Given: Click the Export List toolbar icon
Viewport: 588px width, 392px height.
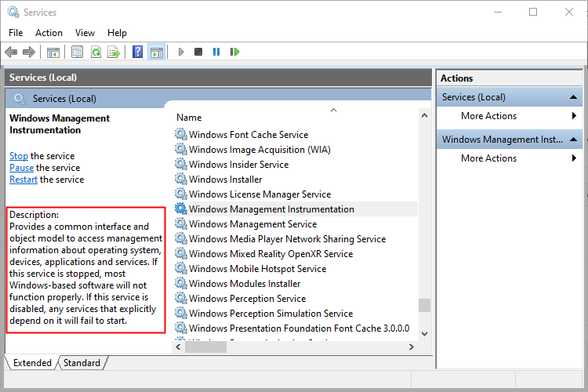Looking at the screenshot, I should (113, 52).
